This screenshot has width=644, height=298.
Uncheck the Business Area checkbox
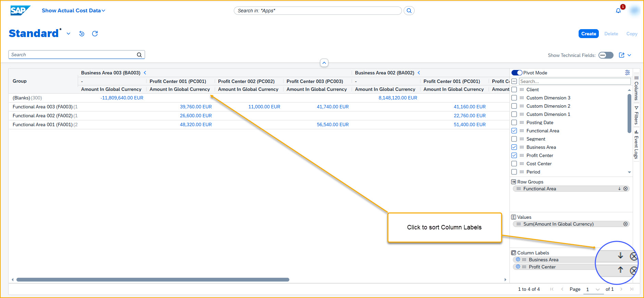[514, 147]
